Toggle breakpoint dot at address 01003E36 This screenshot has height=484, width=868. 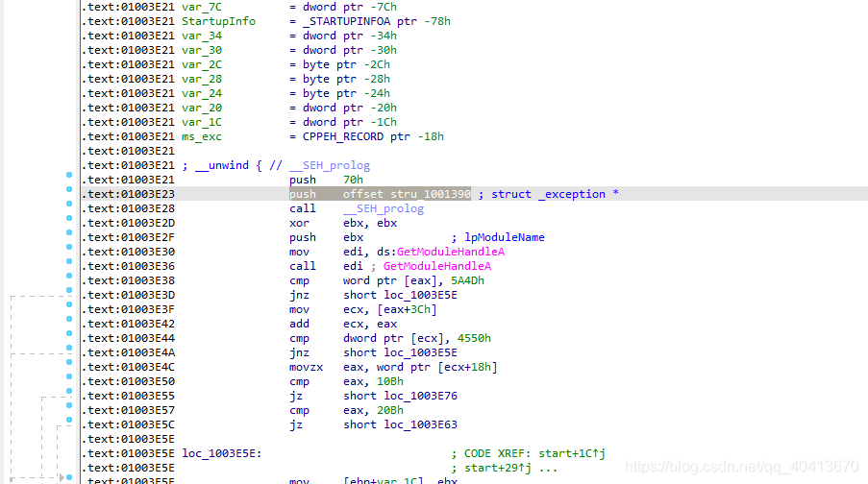pyautogui.click(x=69, y=261)
